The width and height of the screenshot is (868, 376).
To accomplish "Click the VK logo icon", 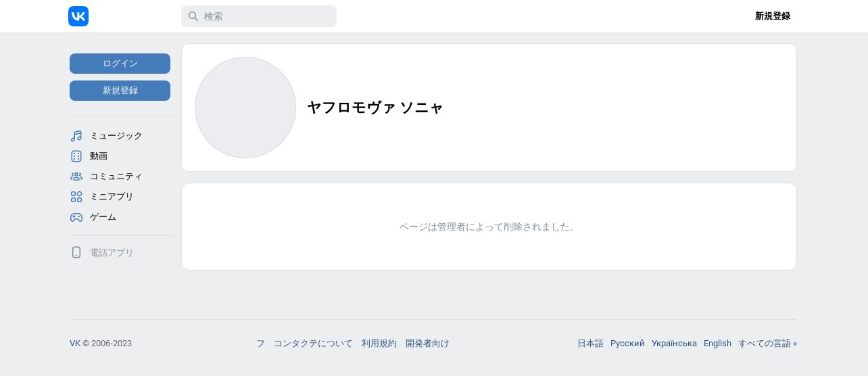I will [x=78, y=16].
